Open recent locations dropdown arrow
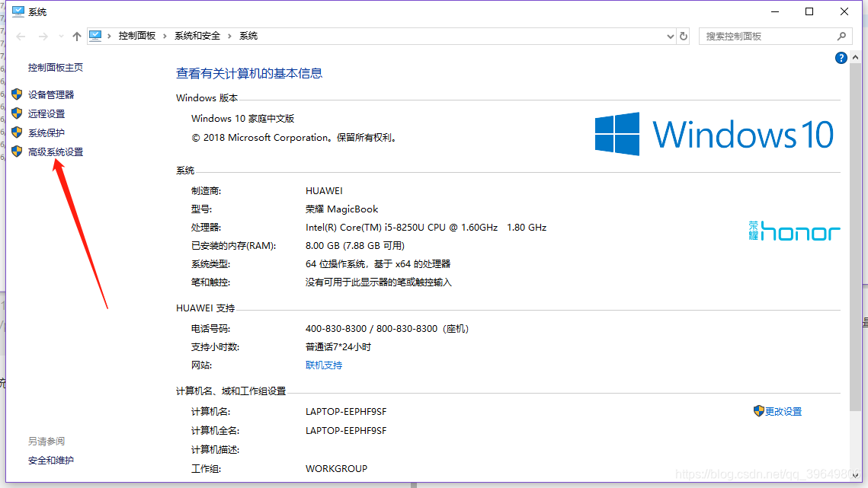 61,37
